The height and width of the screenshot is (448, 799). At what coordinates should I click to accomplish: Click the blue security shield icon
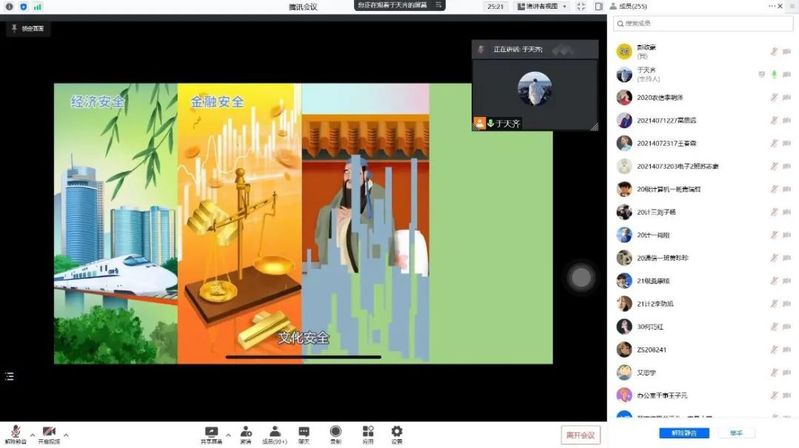click(24, 6)
